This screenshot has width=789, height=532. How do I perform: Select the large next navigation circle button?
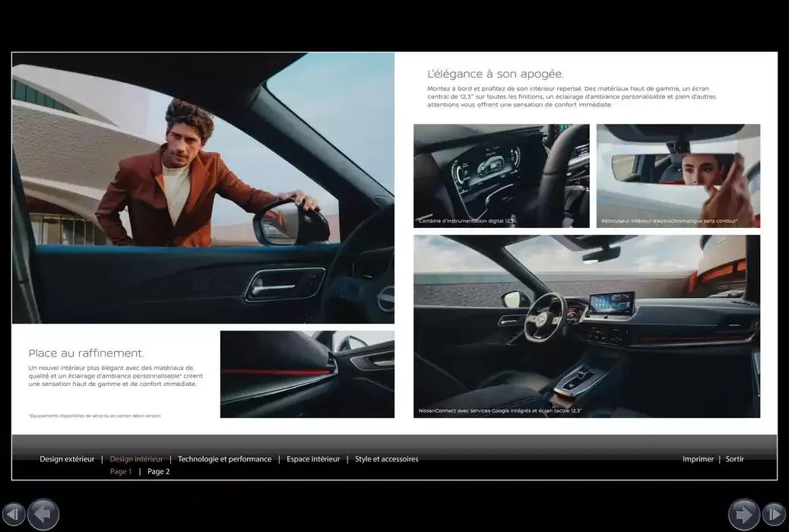(744, 514)
